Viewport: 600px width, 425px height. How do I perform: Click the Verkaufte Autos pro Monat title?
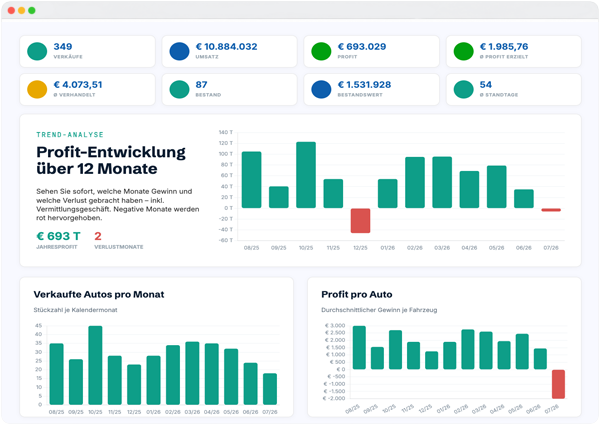click(x=99, y=295)
